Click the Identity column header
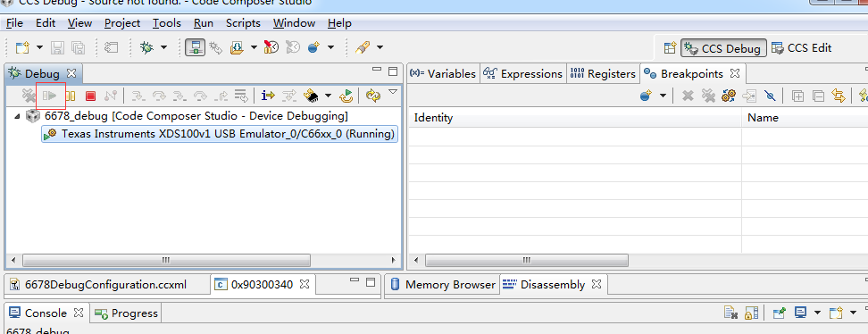 point(574,117)
